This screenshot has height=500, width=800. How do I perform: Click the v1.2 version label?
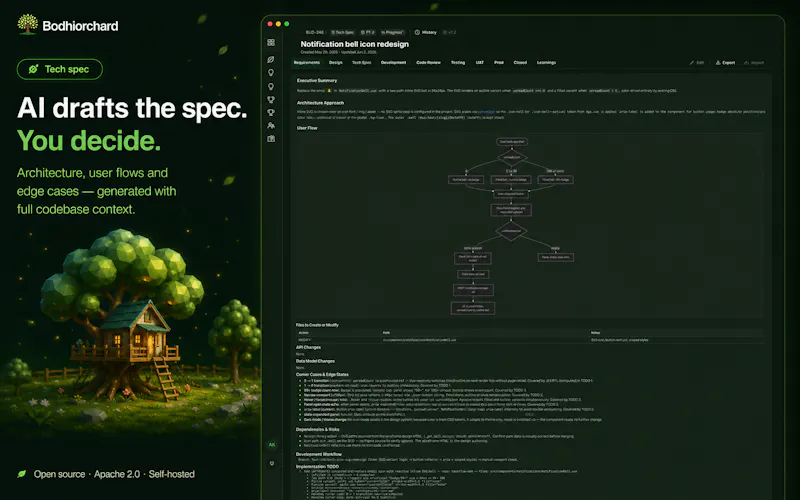[449, 32]
